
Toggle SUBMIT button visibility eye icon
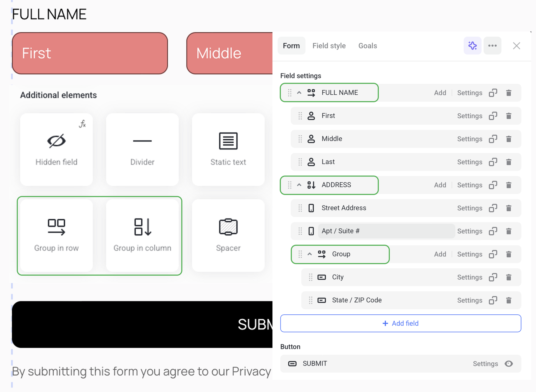click(509, 364)
